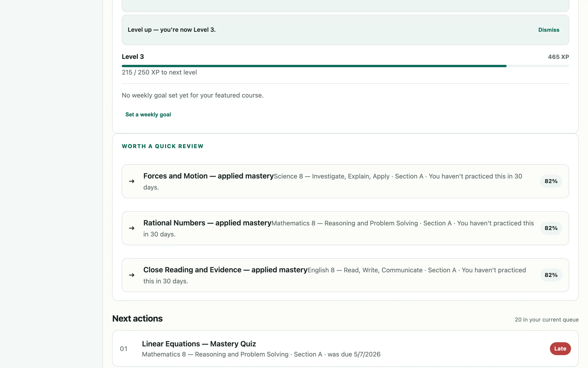
Task: Open Close Reading and Evidence review card
Action: click(x=345, y=275)
